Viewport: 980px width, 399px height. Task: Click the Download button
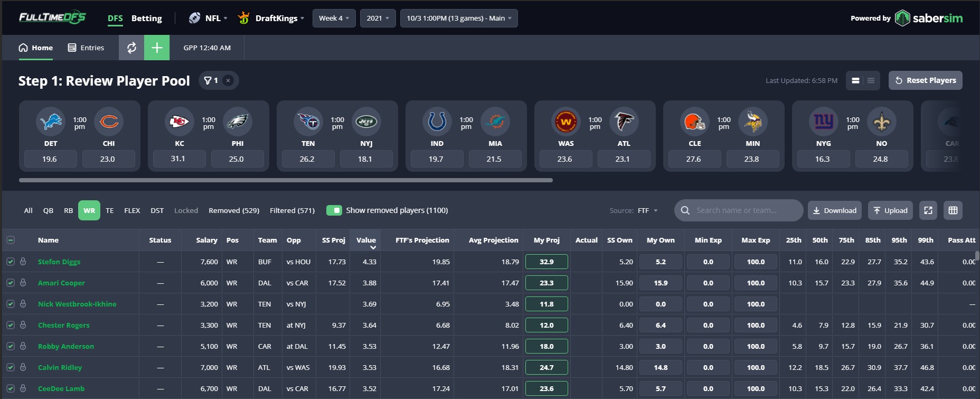click(835, 210)
